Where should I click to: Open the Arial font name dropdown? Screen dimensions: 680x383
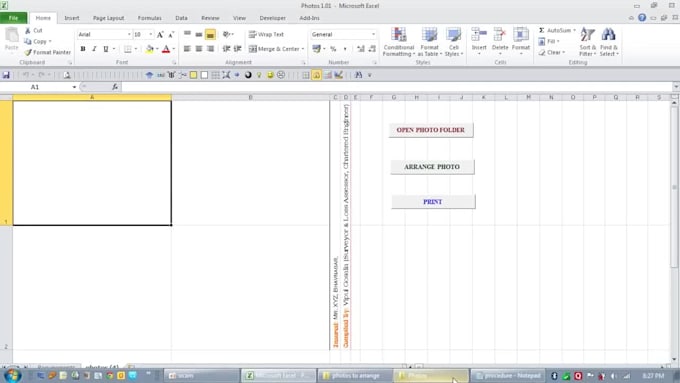pyautogui.click(x=129, y=34)
